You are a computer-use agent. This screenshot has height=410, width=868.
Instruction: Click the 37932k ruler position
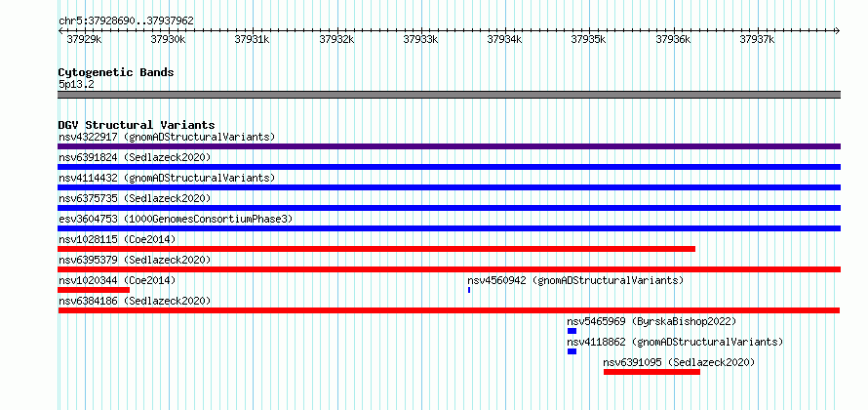click(336, 39)
